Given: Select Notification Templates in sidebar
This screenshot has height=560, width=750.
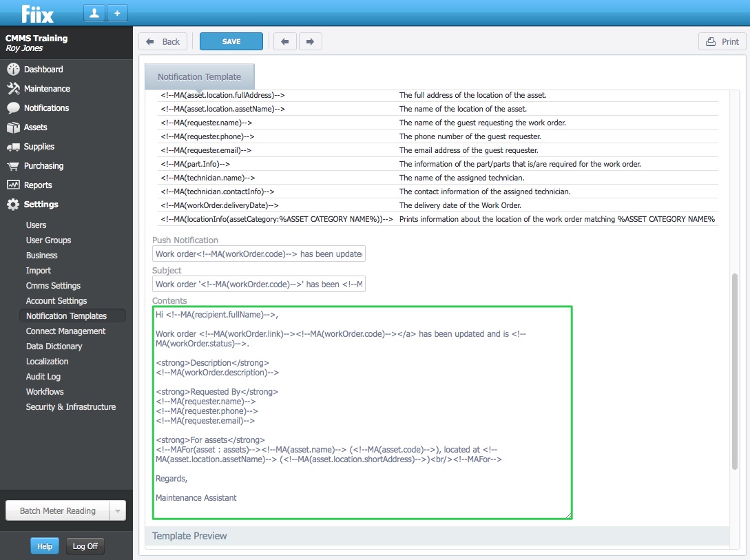Looking at the screenshot, I should tap(72, 315).
